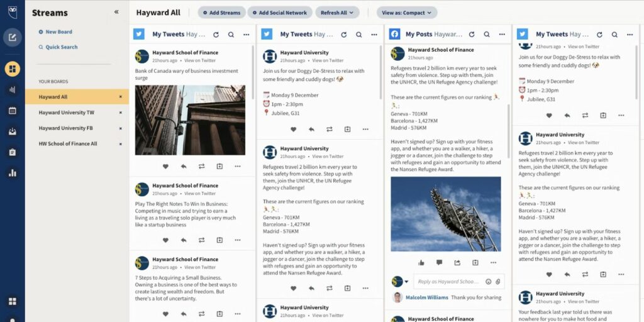Screen dimensions: 644x322
Task: Click the first stream's vertical scrollbar
Action: pyautogui.click(x=253, y=72)
